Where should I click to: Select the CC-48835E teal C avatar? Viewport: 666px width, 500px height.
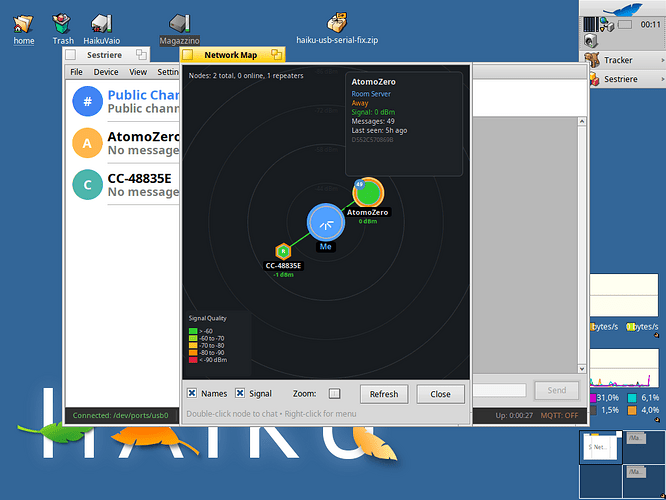pyautogui.click(x=87, y=185)
